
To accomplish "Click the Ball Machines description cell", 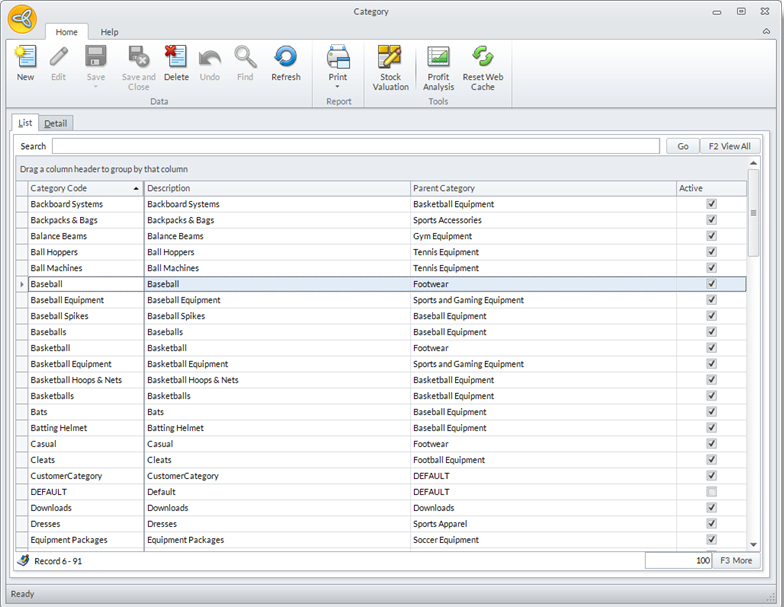I will 277,268.
